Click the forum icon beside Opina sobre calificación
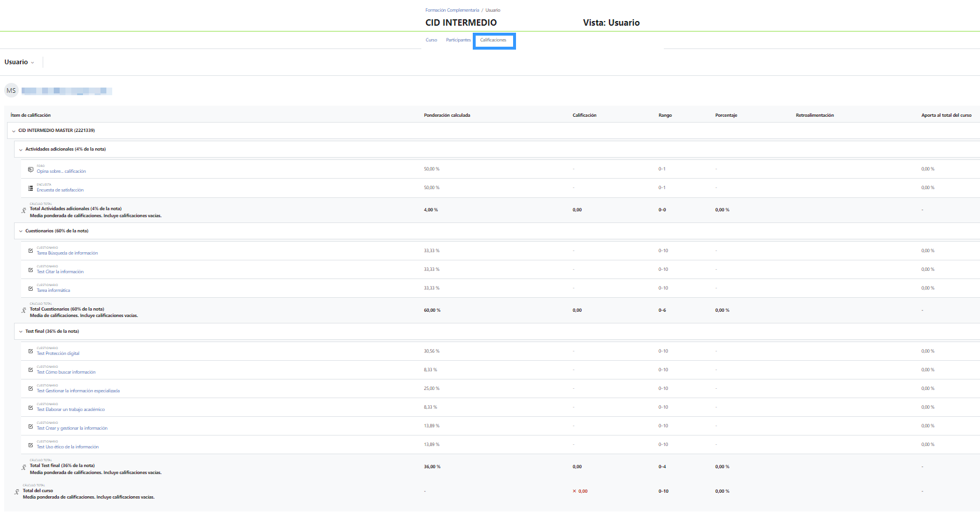980x512 pixels. (30, 169)
